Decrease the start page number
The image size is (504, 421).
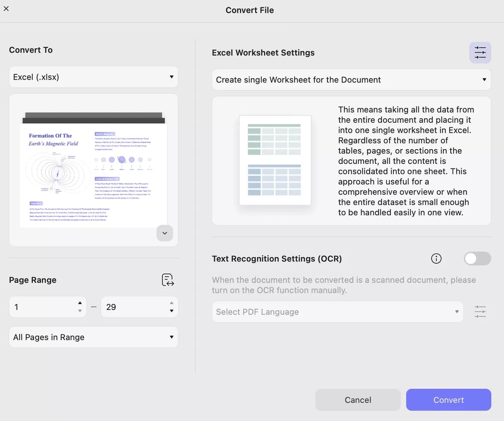tap(80, 311)
